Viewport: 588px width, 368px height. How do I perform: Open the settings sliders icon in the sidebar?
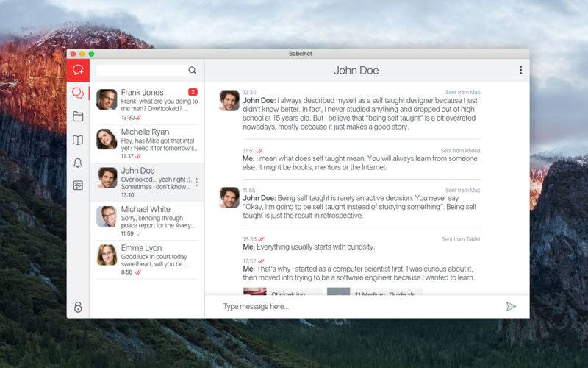coord(78,185)
